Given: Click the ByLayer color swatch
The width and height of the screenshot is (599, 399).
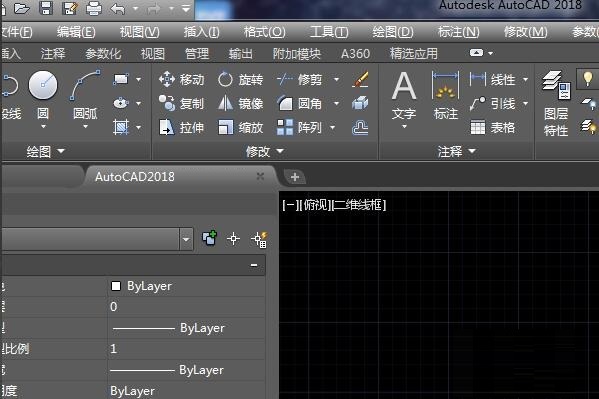Looking at the screenshot, I should (116, 286).
